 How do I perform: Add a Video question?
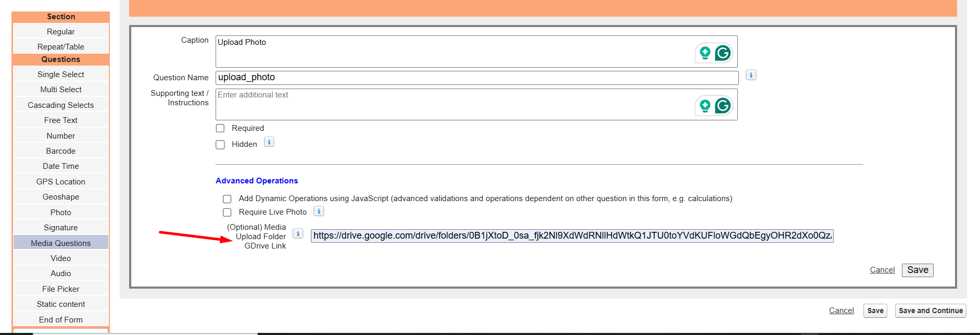click(61, 258)
